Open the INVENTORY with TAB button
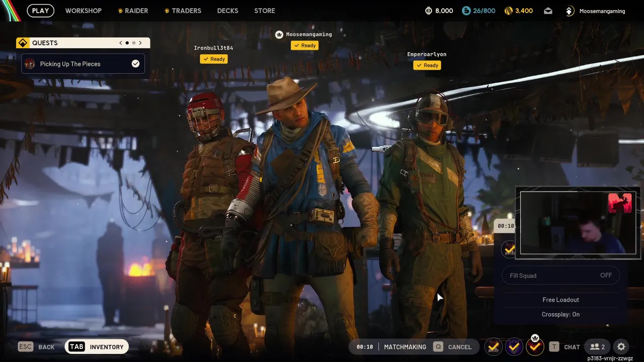This screenshot has height=362, width=644. [x=97, y=347]
